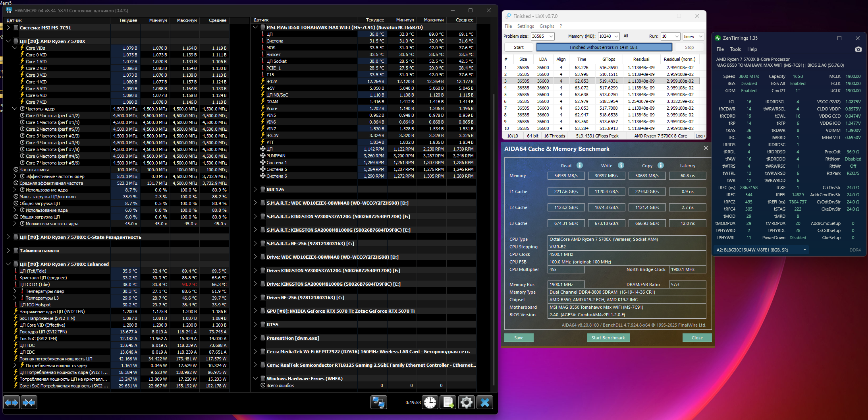Open HWiNFO sensor settings gear icon
Viewport: 868px width, 420px height.
(467, 403)
